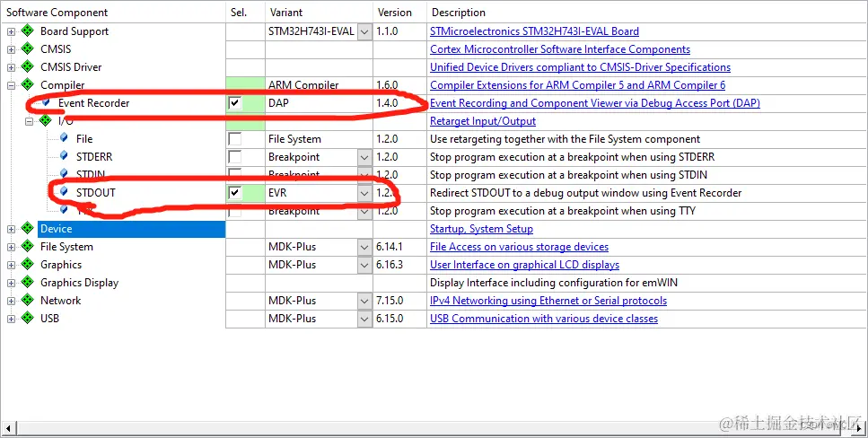Expand the Graphics Display tree node
Image resolution: width=868 pixels, height=438 pixels.
(11, 283)
